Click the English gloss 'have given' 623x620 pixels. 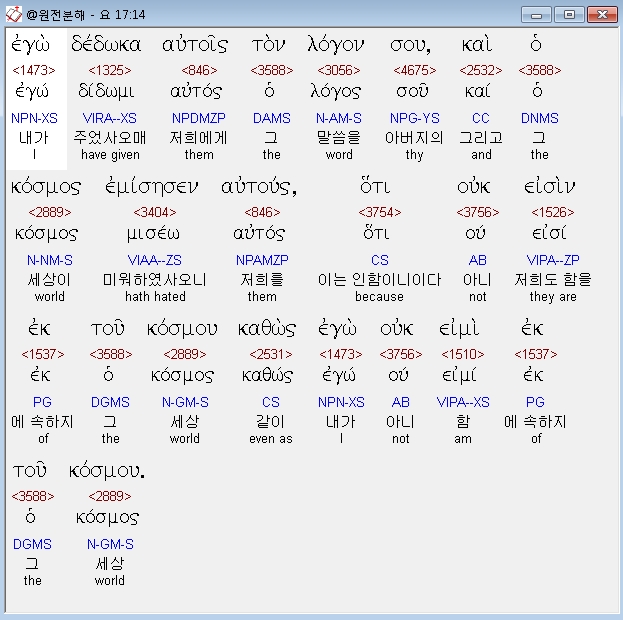110,154
